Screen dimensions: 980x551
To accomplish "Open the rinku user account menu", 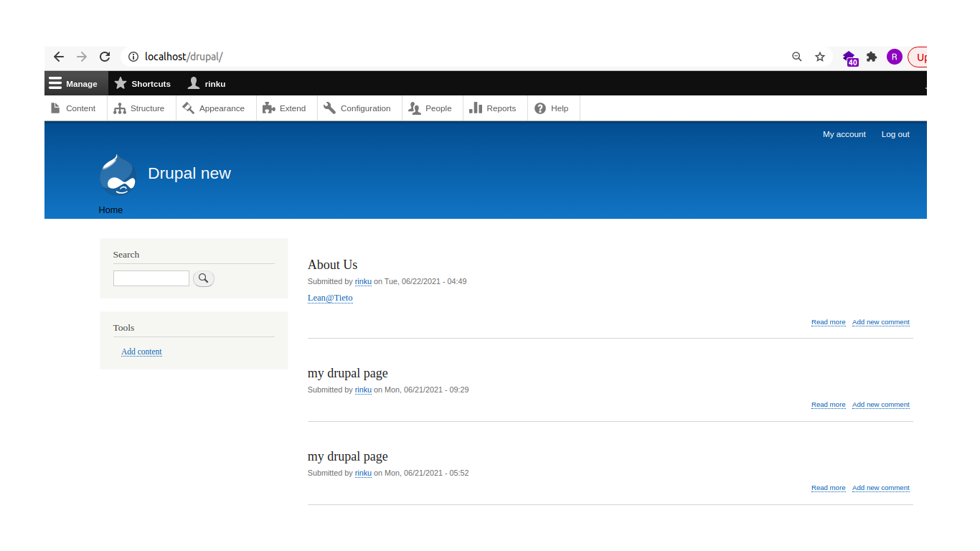I will coord(206,83).
